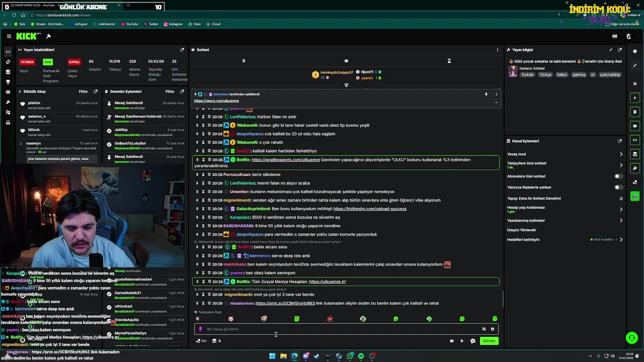Open the hamburger menu beside Kick logo
The width and height of the screenshot is (644, 362).
click(9, 36)
